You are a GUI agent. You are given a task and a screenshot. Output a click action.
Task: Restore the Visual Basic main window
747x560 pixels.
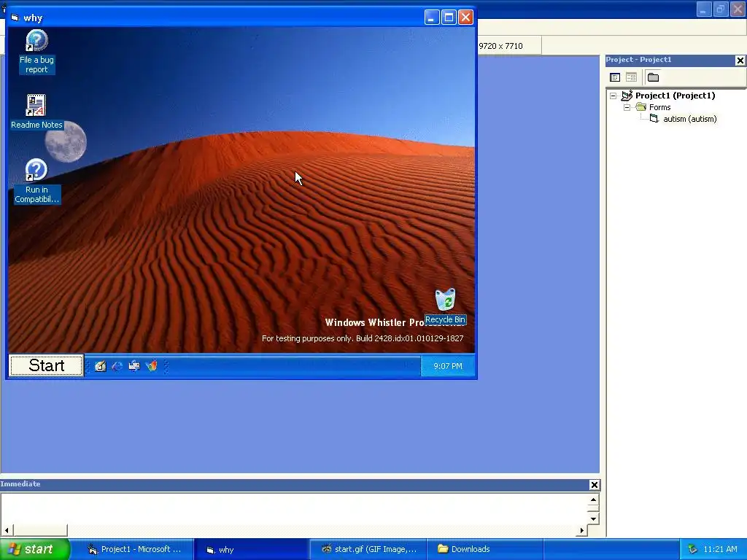[720, 9]
